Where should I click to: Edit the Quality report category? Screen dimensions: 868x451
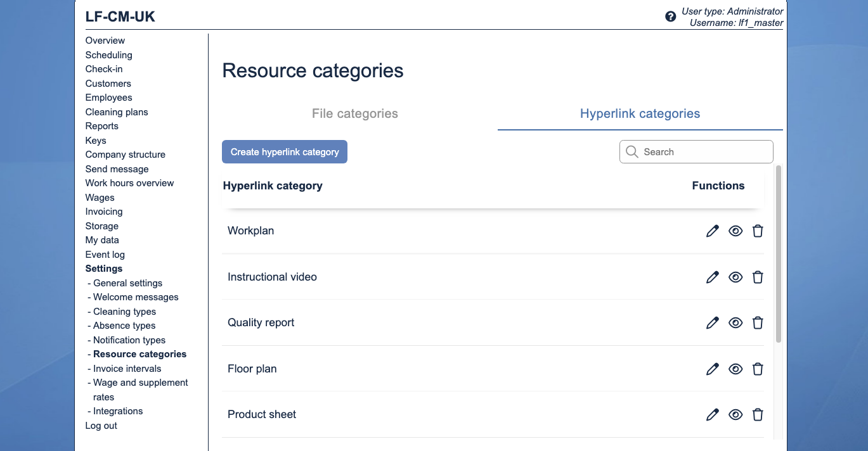pyautogui.click(x=713, y=323)
